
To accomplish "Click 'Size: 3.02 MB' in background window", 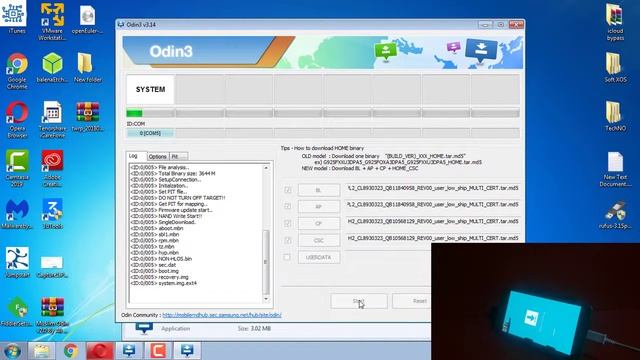I will (x=254, y=329).
